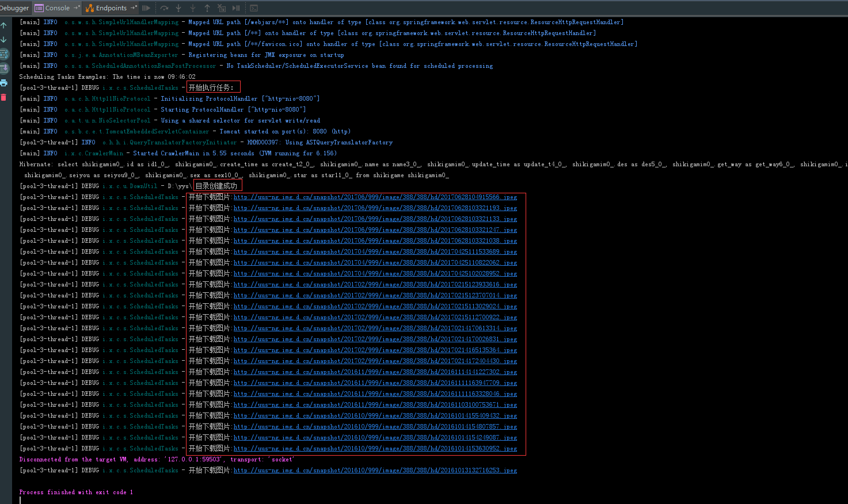
Task: Open image link ending 20161111163947709.jpeg
Action: pyautogui.click(x=375, y=383)
